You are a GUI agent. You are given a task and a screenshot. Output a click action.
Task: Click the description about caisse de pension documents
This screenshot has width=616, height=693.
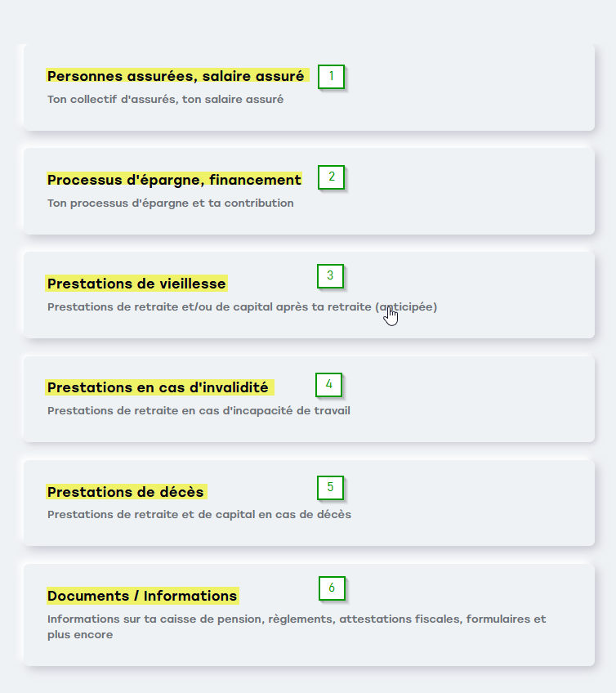[297, 627]
